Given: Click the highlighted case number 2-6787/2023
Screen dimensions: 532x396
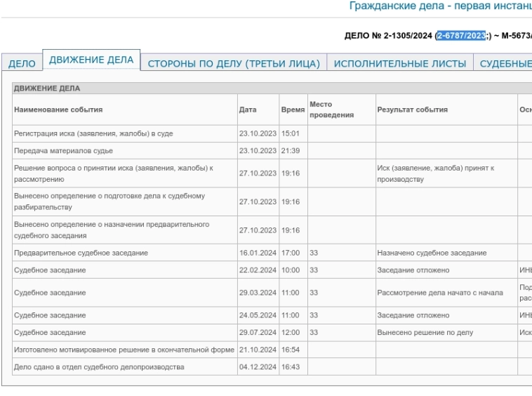Looking at the screenshot, I should point(461,36).
